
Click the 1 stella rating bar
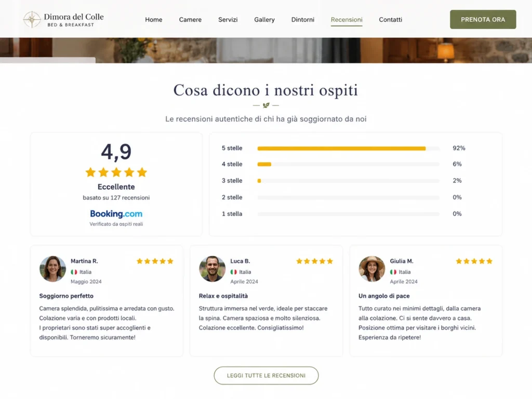(349, 214)
